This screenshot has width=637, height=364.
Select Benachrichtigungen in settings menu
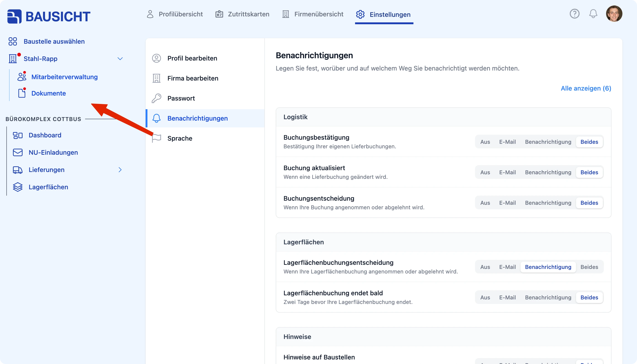pyautogui.click(x=205, y=118)
